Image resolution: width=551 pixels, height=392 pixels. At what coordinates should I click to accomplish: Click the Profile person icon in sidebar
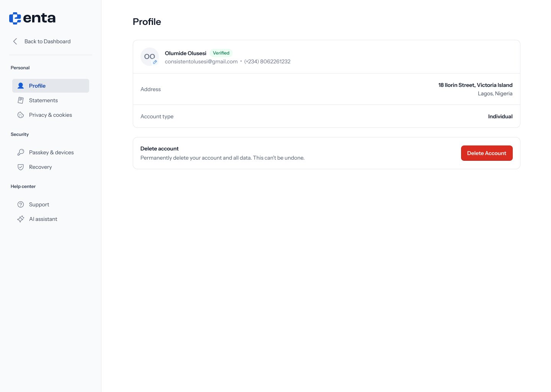pyautogui.click(x=21, y=86)
